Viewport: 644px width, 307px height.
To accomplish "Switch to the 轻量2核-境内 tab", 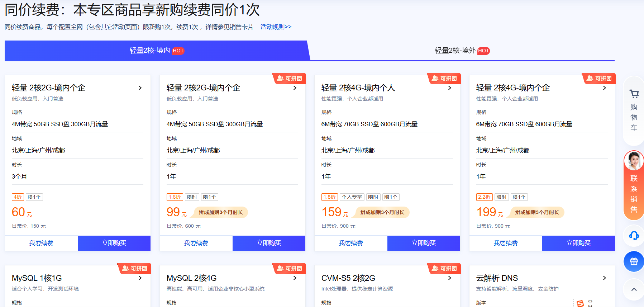I will tap(157, 51).
